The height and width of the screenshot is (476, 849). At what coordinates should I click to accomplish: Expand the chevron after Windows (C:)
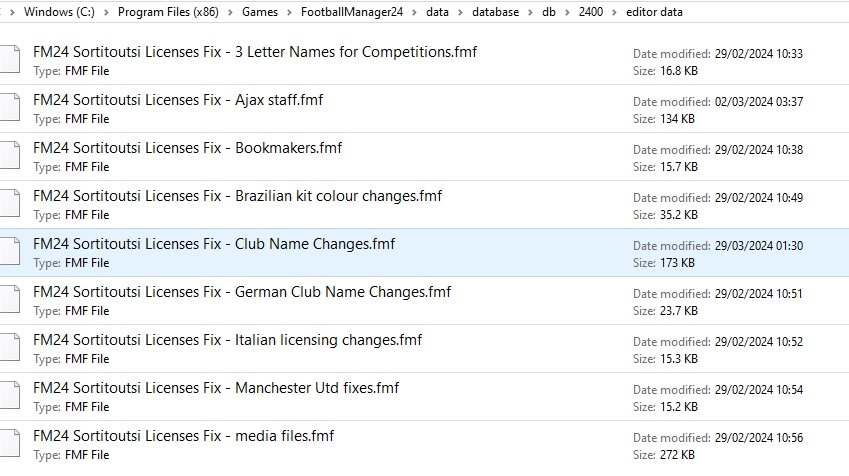[x=106, y=12]
